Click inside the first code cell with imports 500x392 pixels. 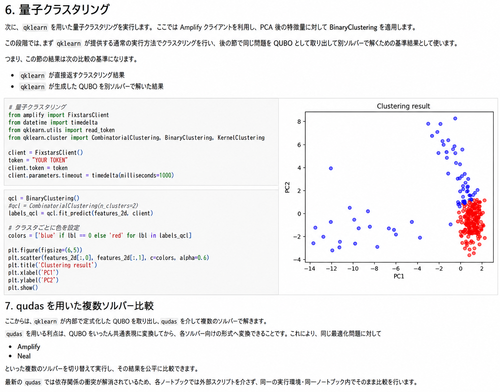point(141,142)
